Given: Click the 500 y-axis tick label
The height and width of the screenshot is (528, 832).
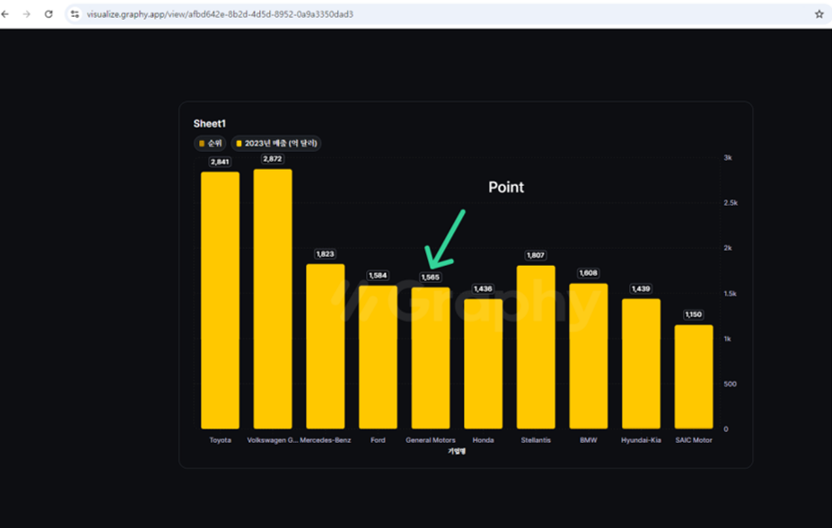Looking at the screenshot, I should [730, 384].
